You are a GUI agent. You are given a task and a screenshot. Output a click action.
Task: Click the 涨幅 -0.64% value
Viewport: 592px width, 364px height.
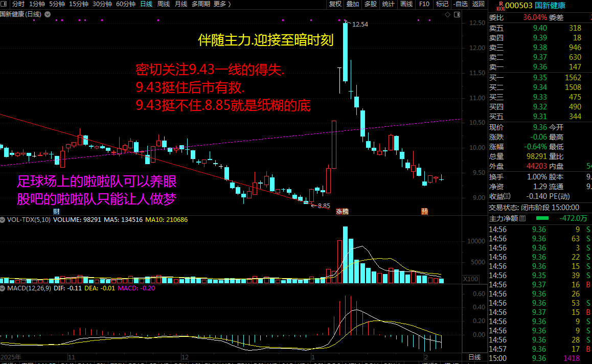coord(535,147)
